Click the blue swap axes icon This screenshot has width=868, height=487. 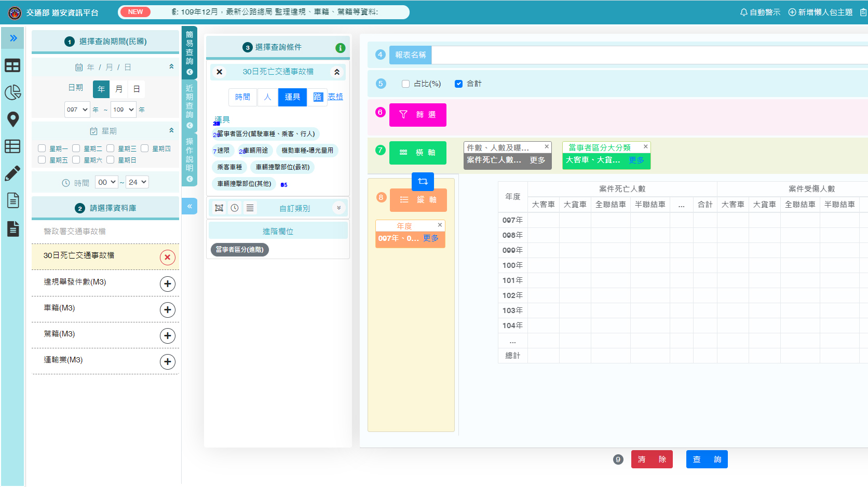tap(423, 181)
